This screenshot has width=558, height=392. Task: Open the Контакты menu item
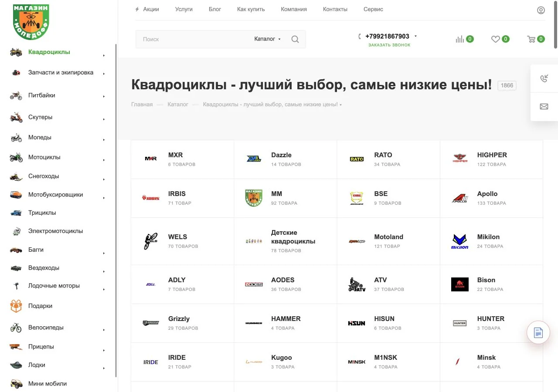coord(335,9)
